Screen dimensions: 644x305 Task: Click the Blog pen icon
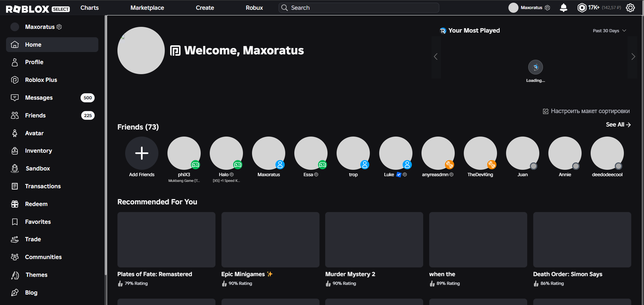[x=15, y=293]
